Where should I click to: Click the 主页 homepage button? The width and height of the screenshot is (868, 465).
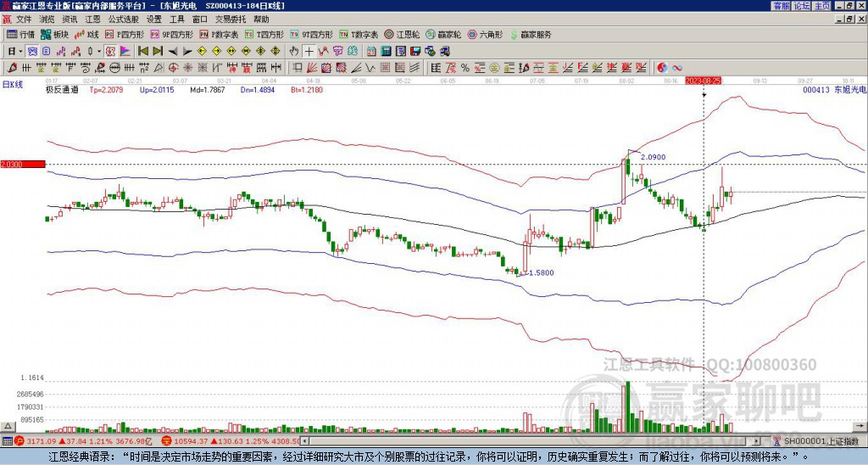tap(822, 6)
